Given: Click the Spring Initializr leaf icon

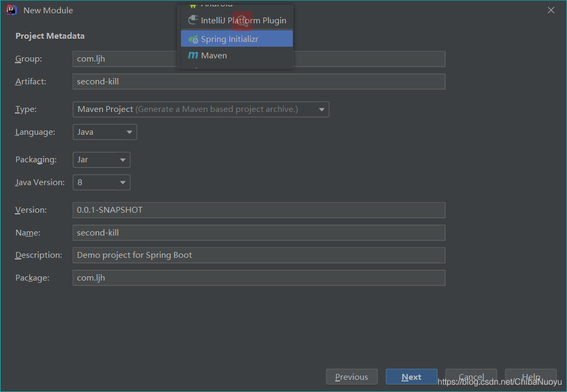Looking at the screenshot, I should click(x=193, y=39).
